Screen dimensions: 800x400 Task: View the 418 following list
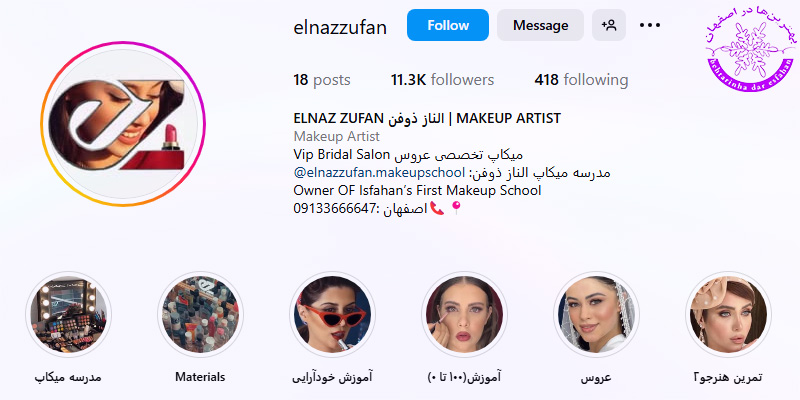point(582,80)
